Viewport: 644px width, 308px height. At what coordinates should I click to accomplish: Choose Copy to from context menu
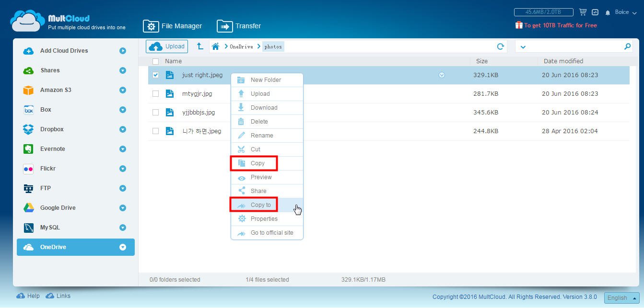[267, 205]
